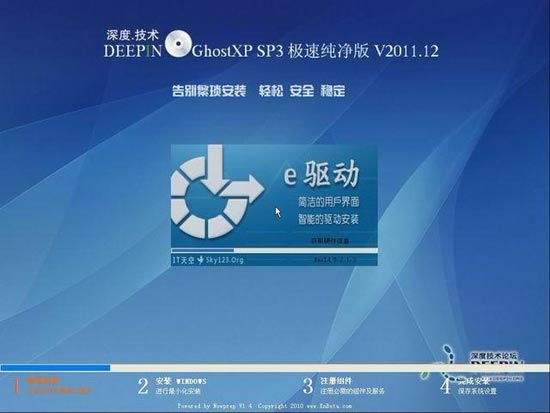Click the overall setup progress bar
Screen dimensions: 550x413
275,368
